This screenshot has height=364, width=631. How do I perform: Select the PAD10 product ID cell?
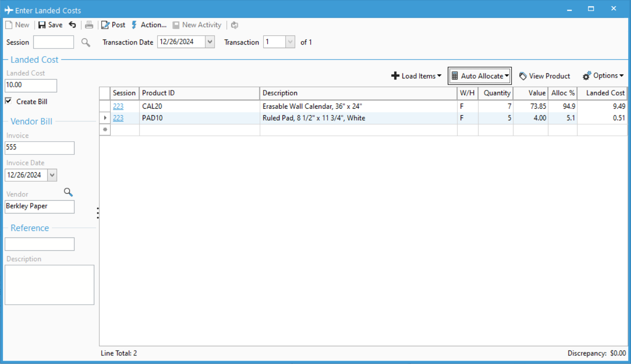(x=199, y=118)
